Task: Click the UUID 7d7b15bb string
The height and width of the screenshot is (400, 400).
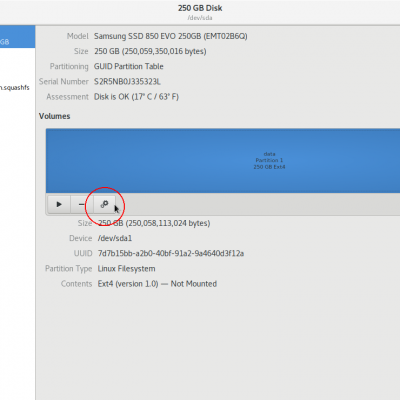Action: pos(171,253)
